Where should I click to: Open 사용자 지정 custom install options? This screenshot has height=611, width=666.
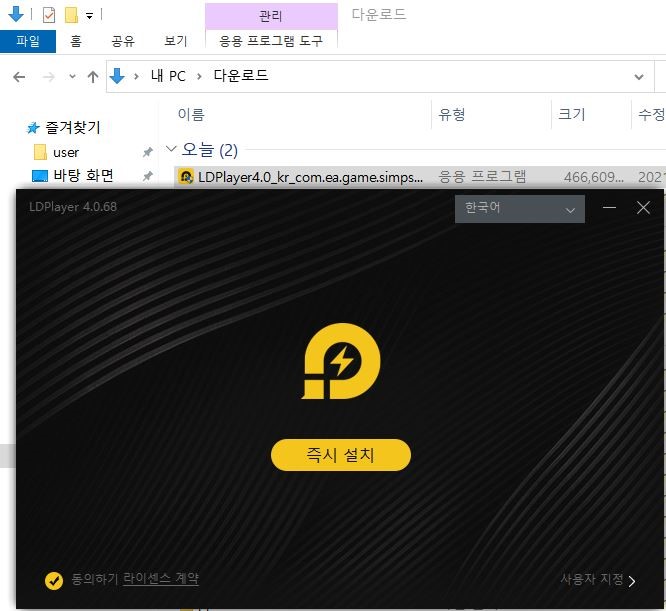pos(598,579)
